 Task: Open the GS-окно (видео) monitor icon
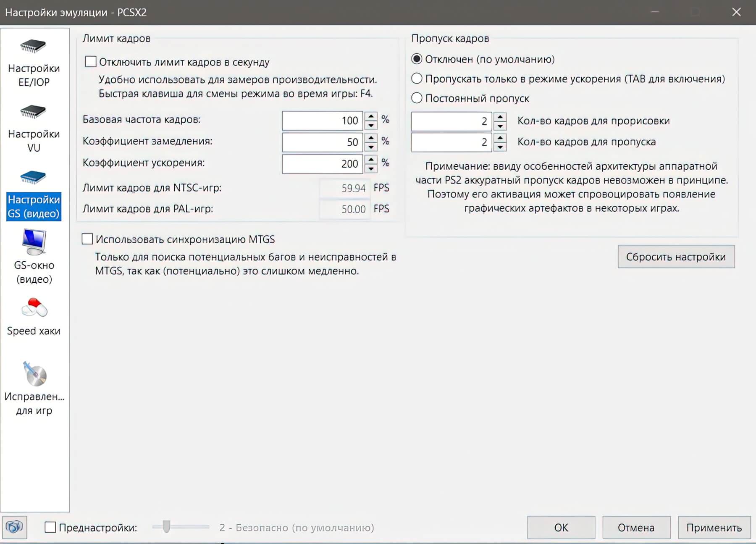[34, 242]
